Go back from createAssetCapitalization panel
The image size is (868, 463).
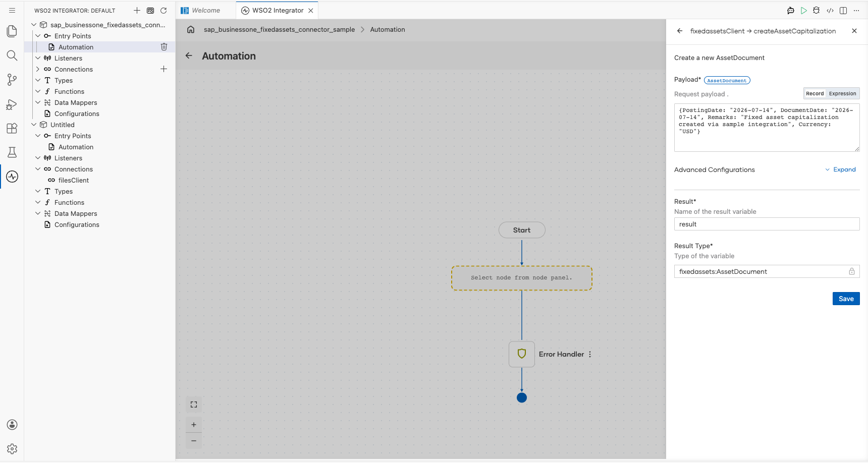tap(680, 31)
